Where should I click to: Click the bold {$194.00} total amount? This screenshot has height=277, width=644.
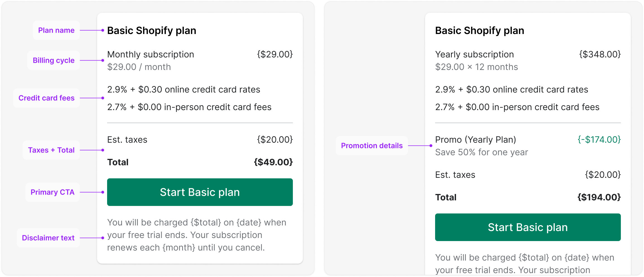coord(599,197)
